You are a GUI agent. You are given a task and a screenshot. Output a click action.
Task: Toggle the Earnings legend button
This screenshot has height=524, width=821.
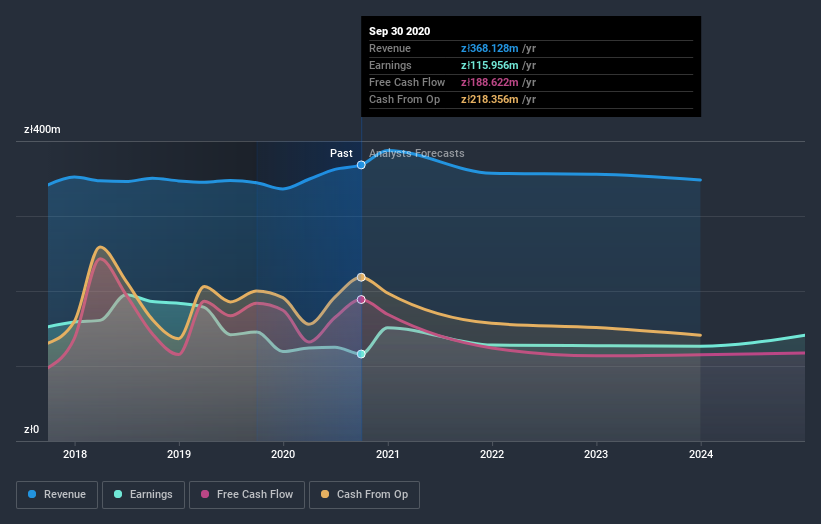[143, 495]
